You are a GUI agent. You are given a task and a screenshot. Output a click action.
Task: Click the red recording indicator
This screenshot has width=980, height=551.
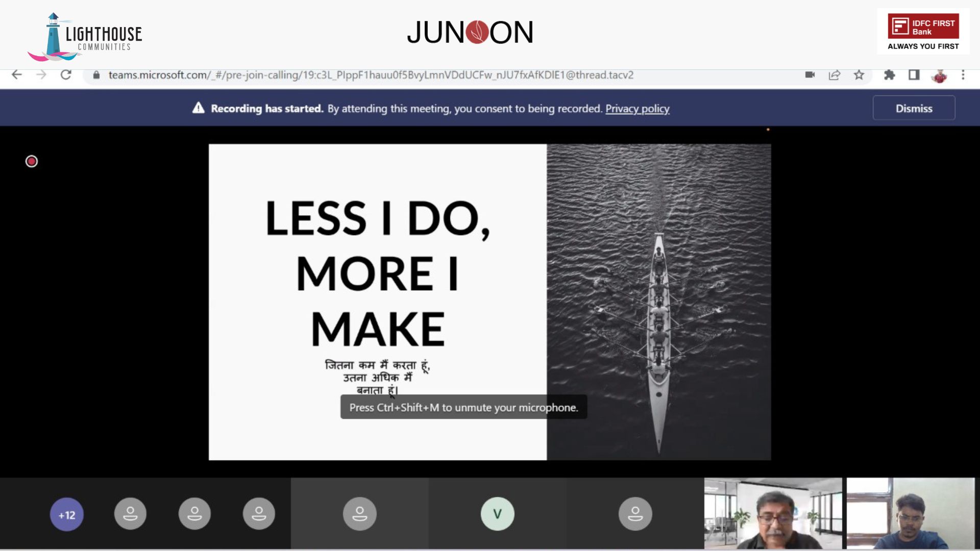(x=32, y=161)
